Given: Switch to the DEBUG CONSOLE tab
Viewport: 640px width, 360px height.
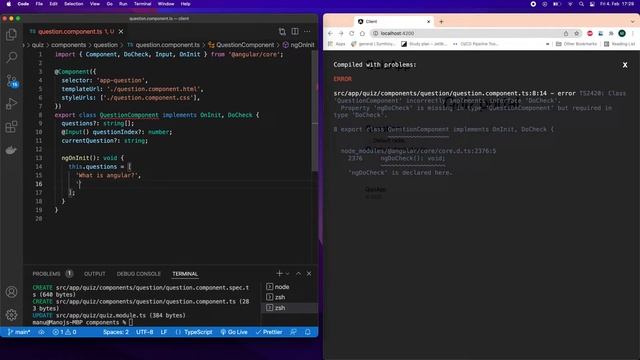Looking at the screenshot, I should 139,274.
